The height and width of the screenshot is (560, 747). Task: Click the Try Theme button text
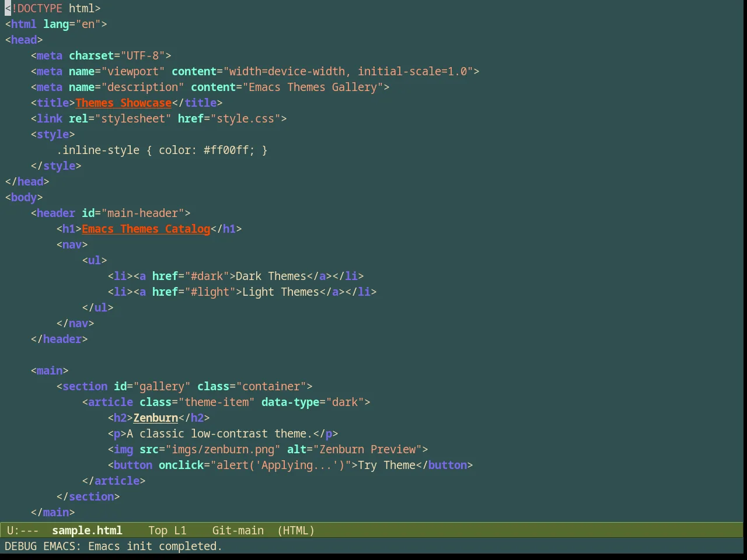[x=386, y=465]
